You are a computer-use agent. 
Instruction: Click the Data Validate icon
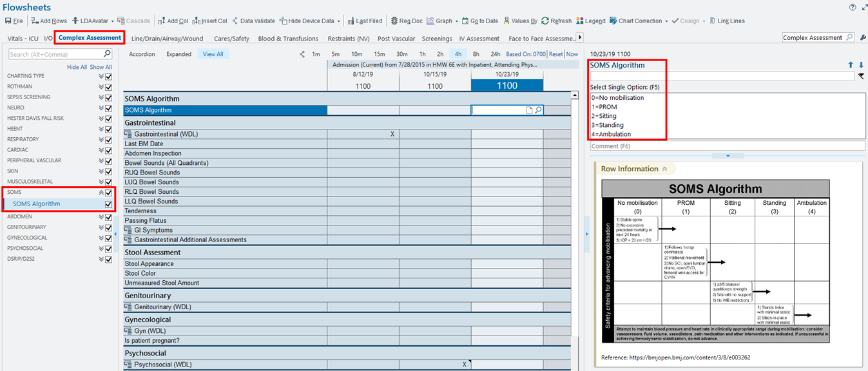point(235,21)
